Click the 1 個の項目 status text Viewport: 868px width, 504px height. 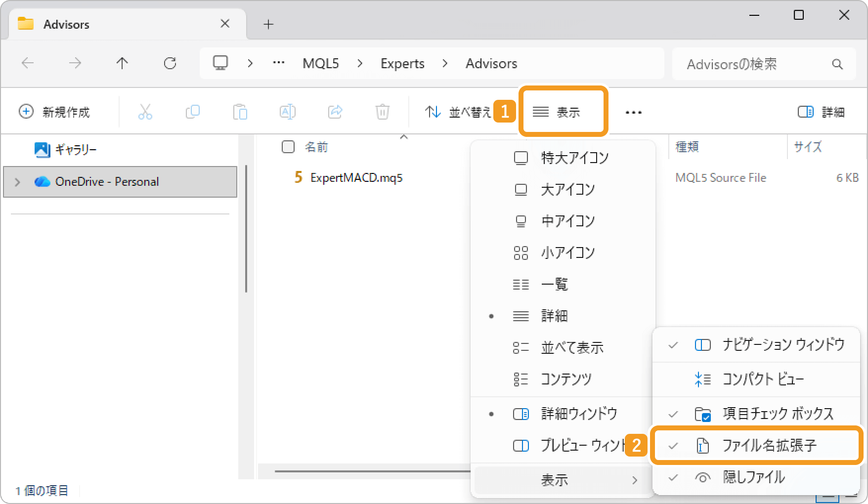tap(42, 491)
